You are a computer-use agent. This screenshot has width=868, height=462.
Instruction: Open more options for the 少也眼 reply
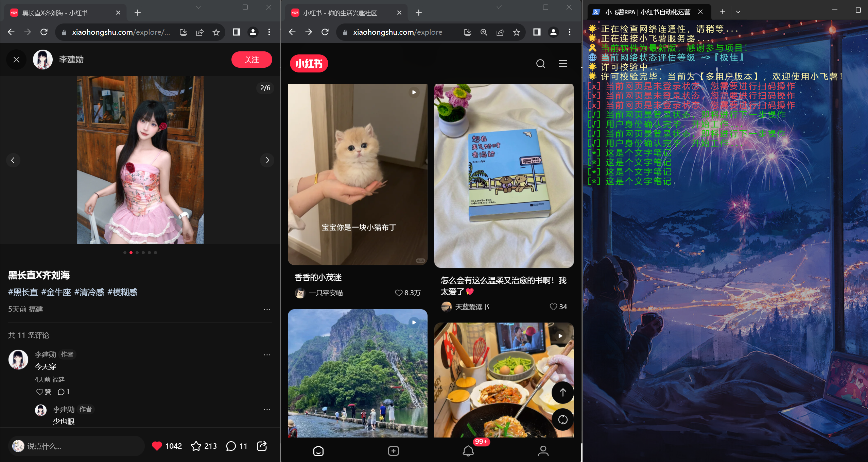coord(267,409)
